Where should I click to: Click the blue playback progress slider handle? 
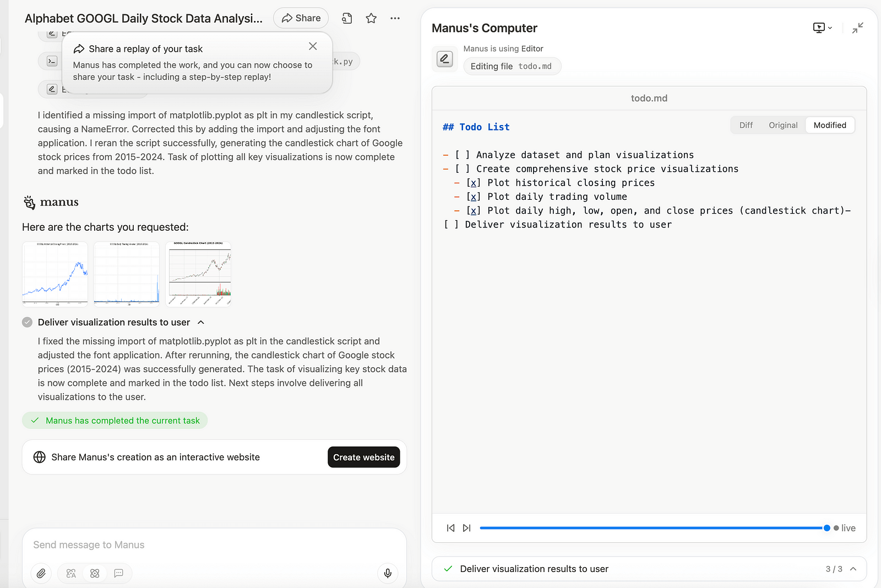tap(826, 528)
